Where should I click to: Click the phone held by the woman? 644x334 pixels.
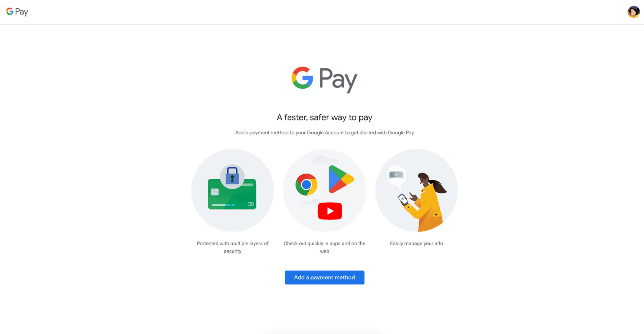pyautogui.click(x=402, y=199)
